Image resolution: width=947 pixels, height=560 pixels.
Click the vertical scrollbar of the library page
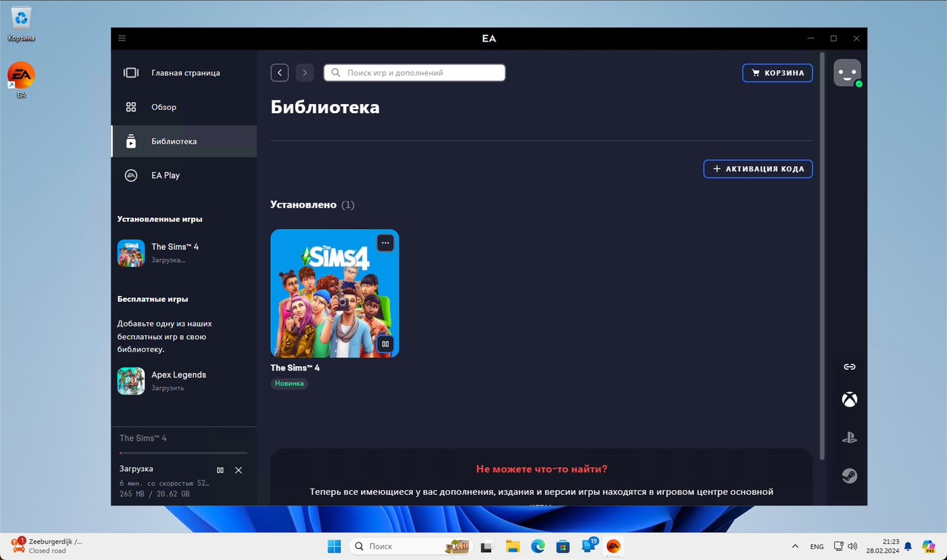[x=822, y=256]
